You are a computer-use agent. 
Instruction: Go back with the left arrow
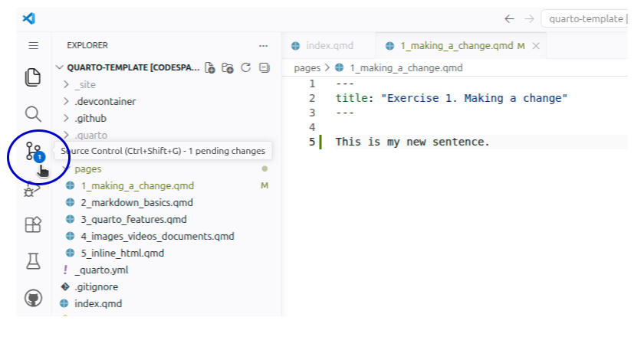coord(509,19)
